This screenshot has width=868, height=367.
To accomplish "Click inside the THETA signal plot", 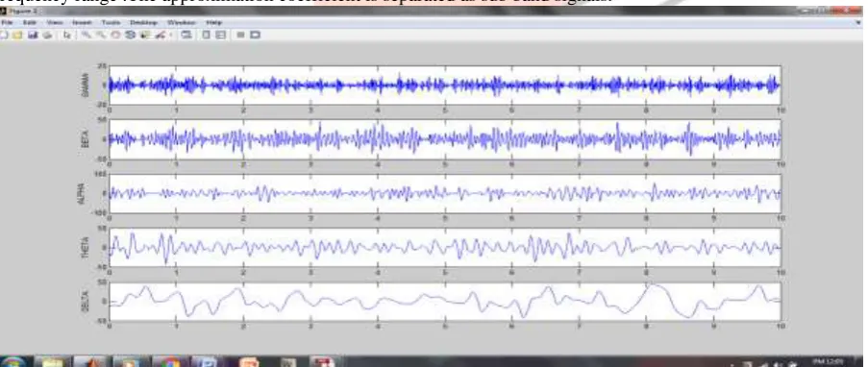I will (444, 247).
